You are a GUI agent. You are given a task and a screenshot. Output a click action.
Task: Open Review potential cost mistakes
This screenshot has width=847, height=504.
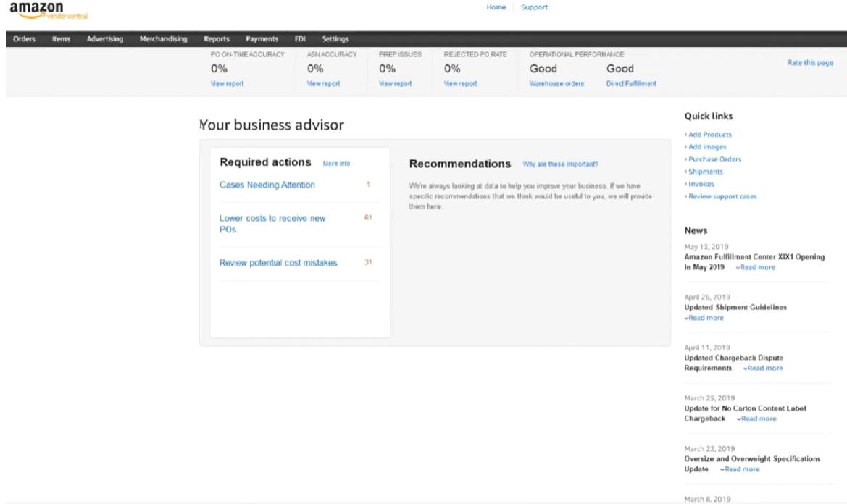[x=278, y=263]
